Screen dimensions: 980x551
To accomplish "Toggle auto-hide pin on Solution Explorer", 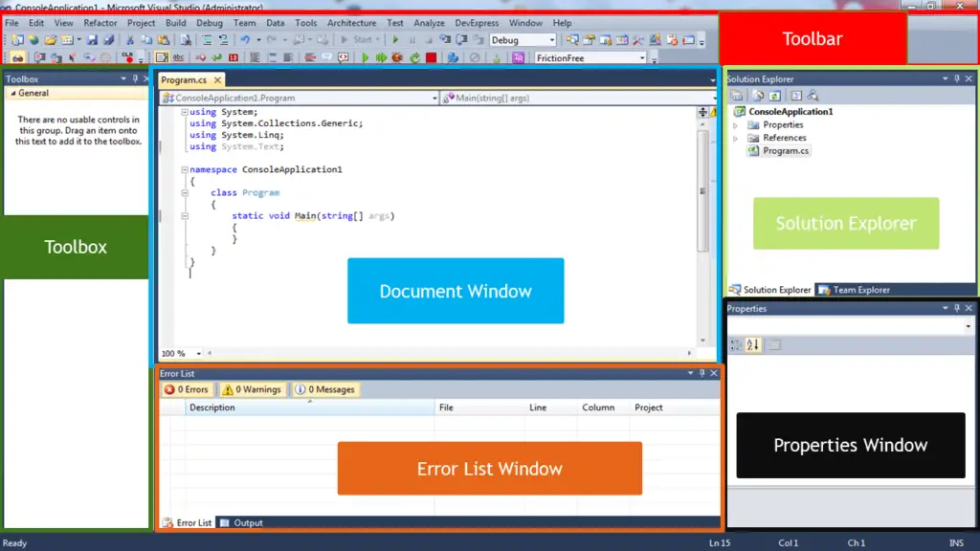I will pyautogui.click(x=957, y=78).
